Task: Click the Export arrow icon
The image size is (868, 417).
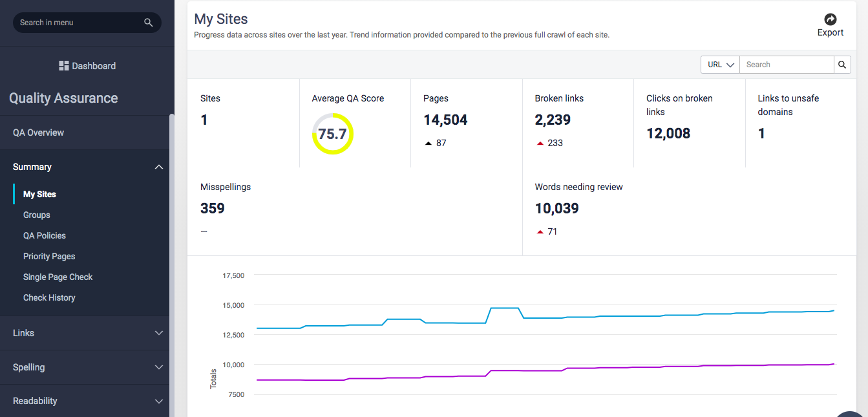Action: [831, 19]
